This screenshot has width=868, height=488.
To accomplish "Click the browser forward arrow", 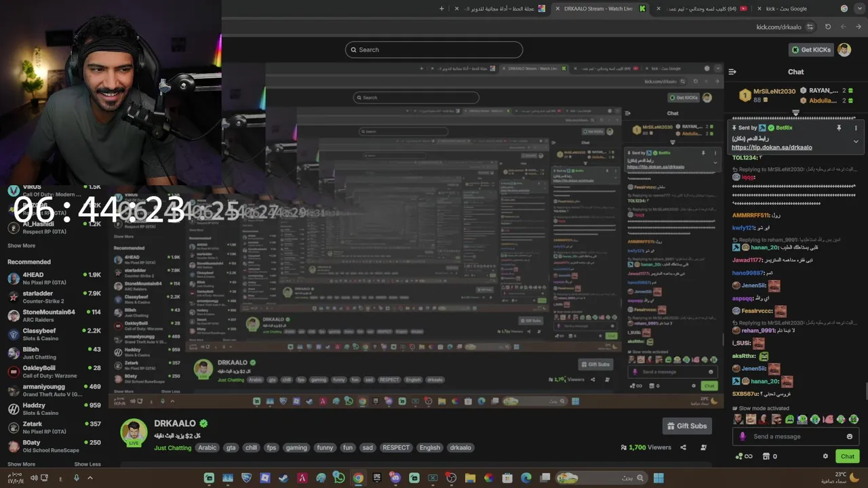I will click(x=843, y=27).
